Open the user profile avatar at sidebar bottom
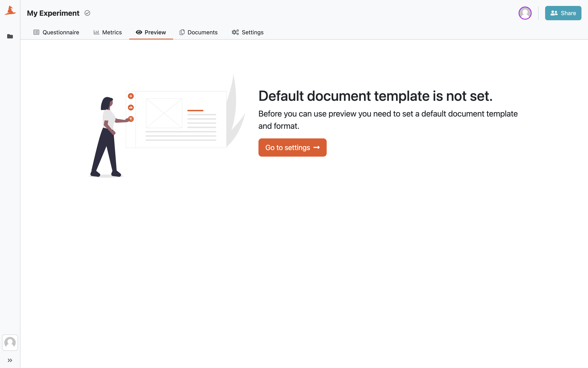 pos(10,342)
